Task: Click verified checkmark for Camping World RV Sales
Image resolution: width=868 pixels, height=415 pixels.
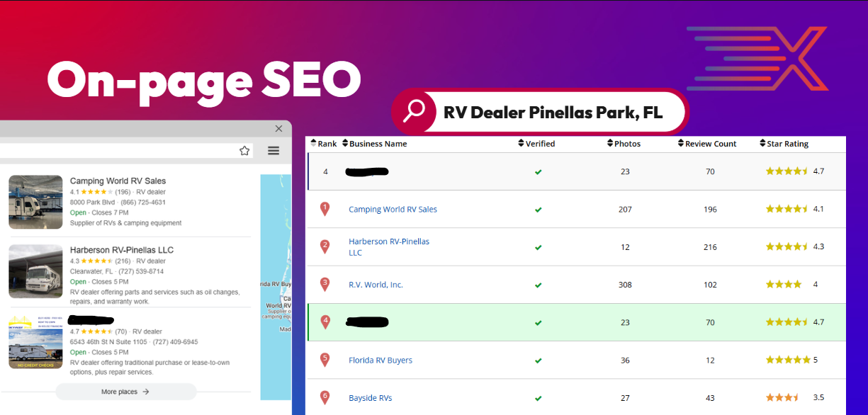Action: click(539, 210)
